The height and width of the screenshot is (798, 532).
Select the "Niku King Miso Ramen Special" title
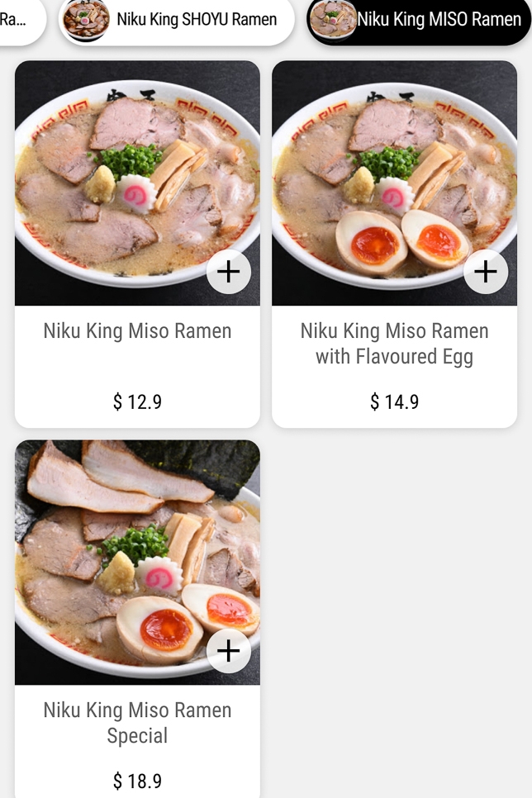click(x=137, y=723)
